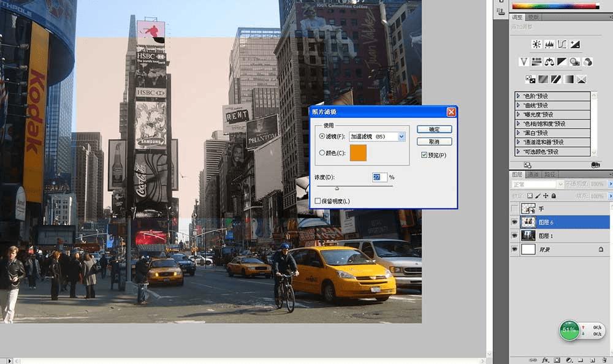Image resolution: width=613 pixels, height=364 pixels.
Task: Click the green 51% network monitor widget
Action: point(569,330)
